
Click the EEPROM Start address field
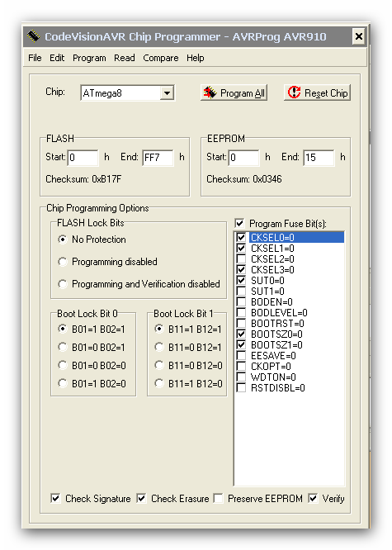pos(244,158)
